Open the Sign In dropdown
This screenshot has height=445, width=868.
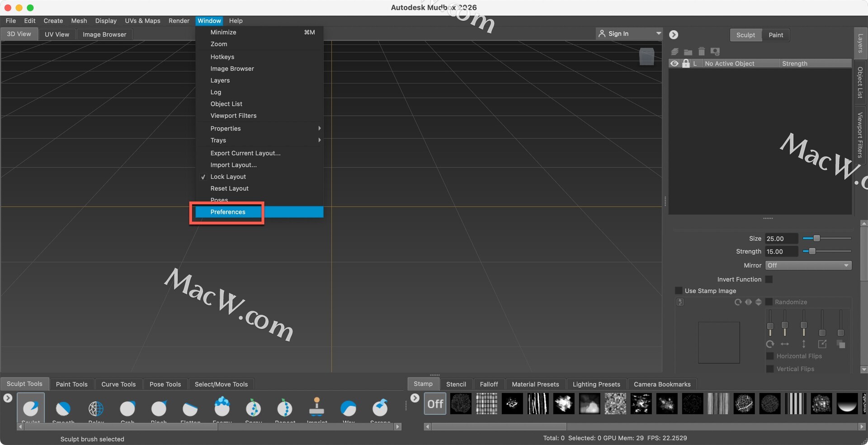(x=629, y=33)
